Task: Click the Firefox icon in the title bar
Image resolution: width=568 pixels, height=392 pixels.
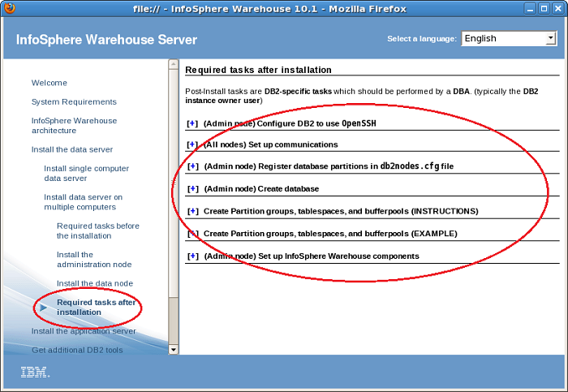Action: [x=10, y=8]
